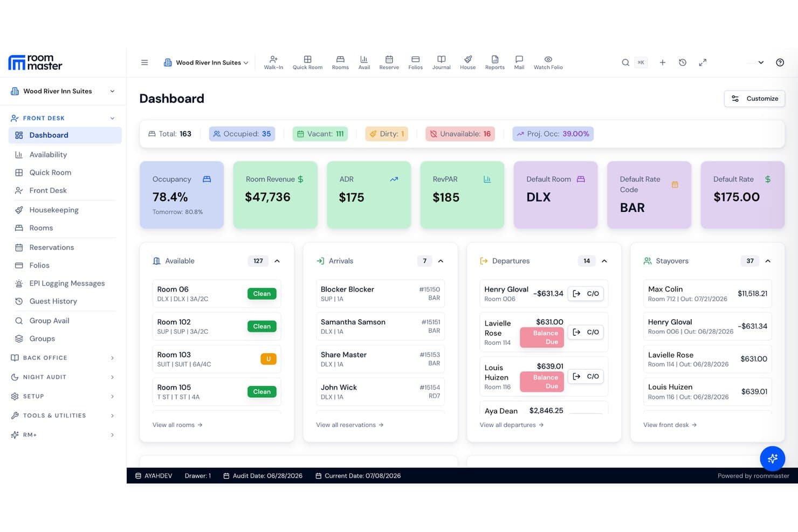This screenshot has width=798, height=532.
Task: Expand the Back Office section
Action: (x=63, y=358)
